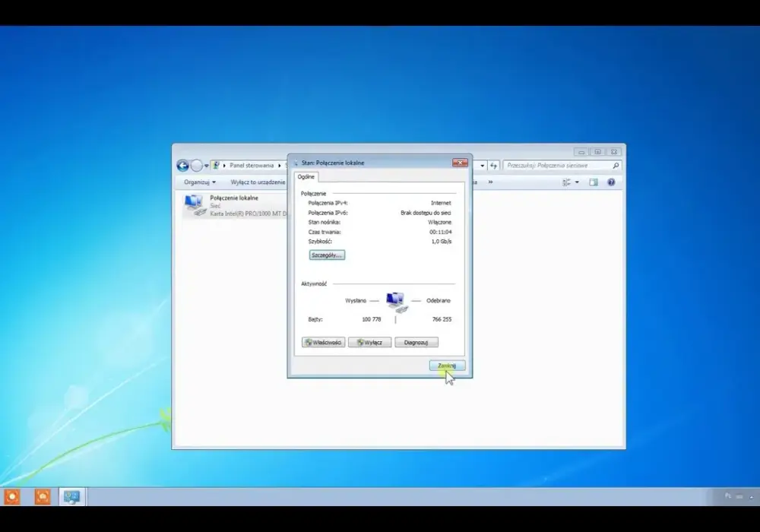Click the Włączone media state value

[x=439, y=222]
